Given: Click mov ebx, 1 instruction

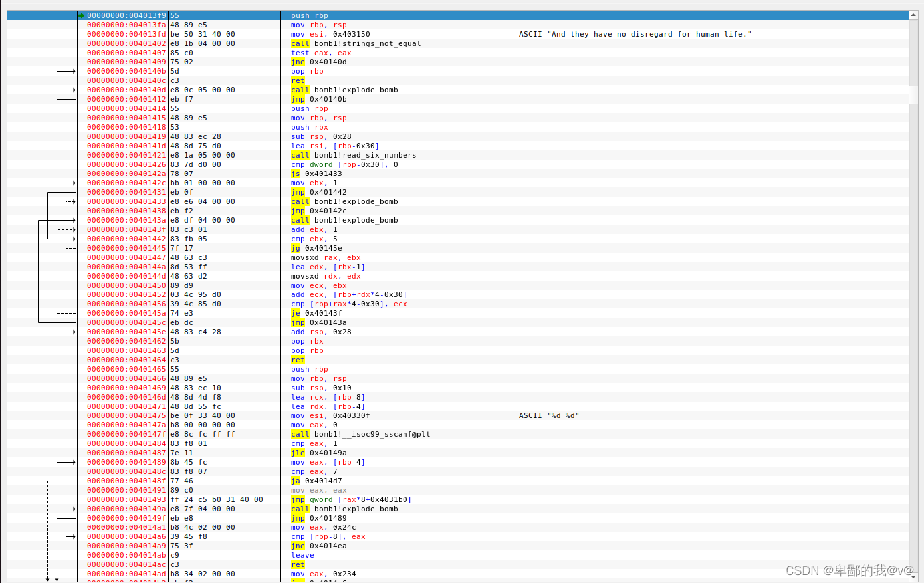Looking at the screenshot, I should [x=314, y=183].
